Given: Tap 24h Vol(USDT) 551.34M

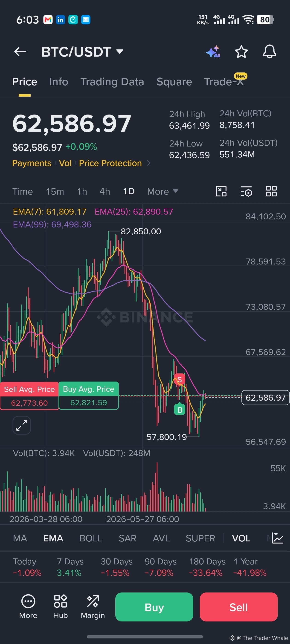Looking at the screenshot, I should tap(237, 154).
